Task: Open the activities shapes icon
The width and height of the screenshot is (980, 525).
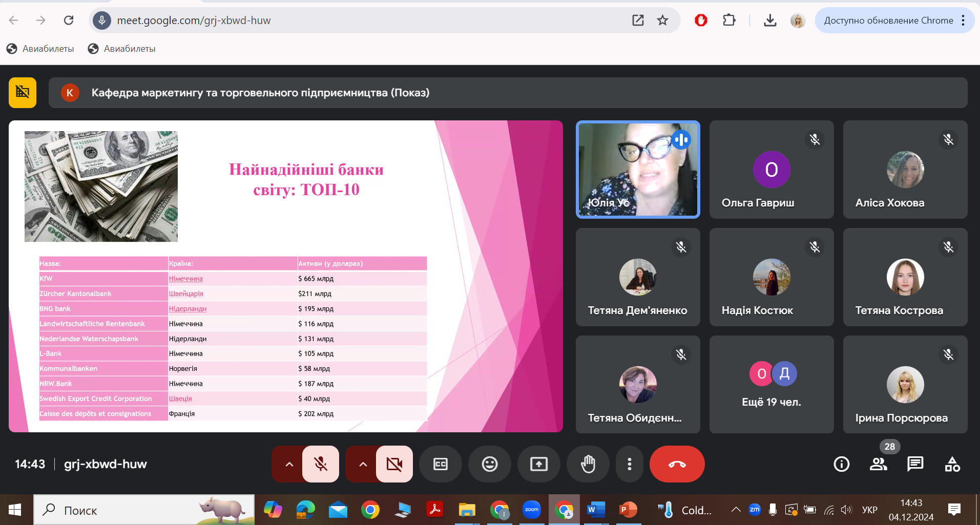Action: [952, 464]
